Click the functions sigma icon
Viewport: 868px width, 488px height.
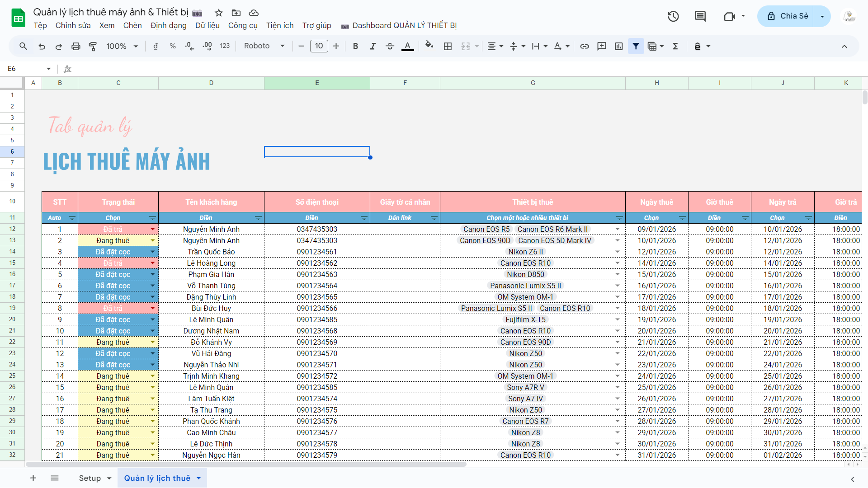pyautogui.click(x=675, y=46)
